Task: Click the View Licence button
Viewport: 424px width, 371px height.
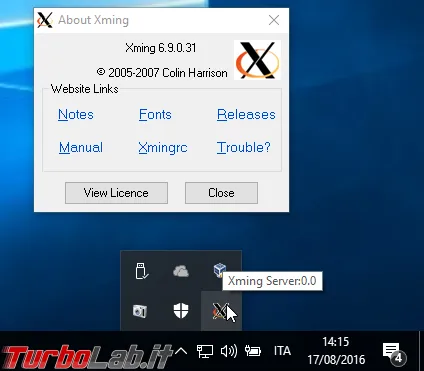Action: click(x=116, y=193)
